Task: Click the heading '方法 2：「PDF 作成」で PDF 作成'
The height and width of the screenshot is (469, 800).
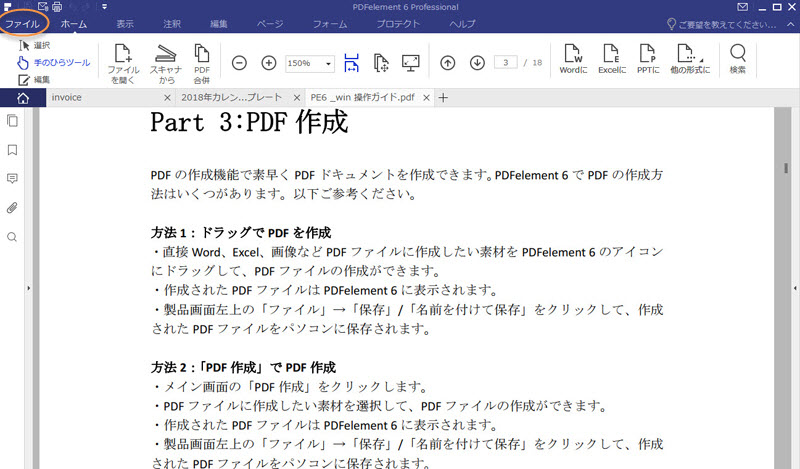Action: point(243,367)
